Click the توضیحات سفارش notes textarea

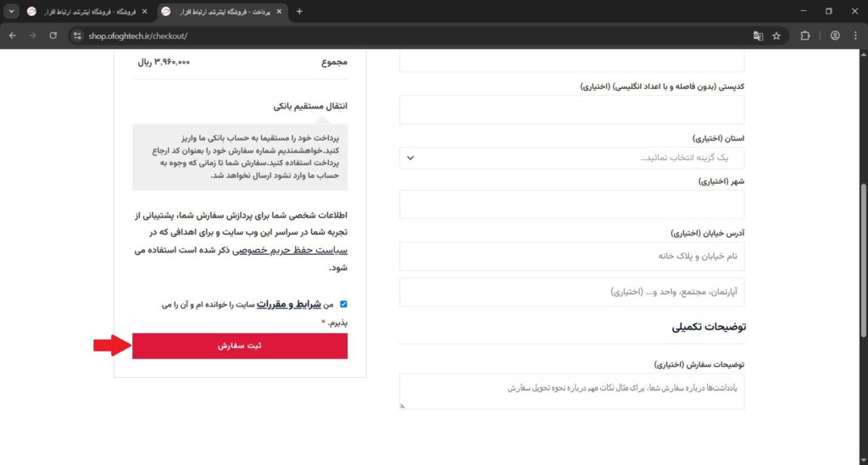(572, 391)
